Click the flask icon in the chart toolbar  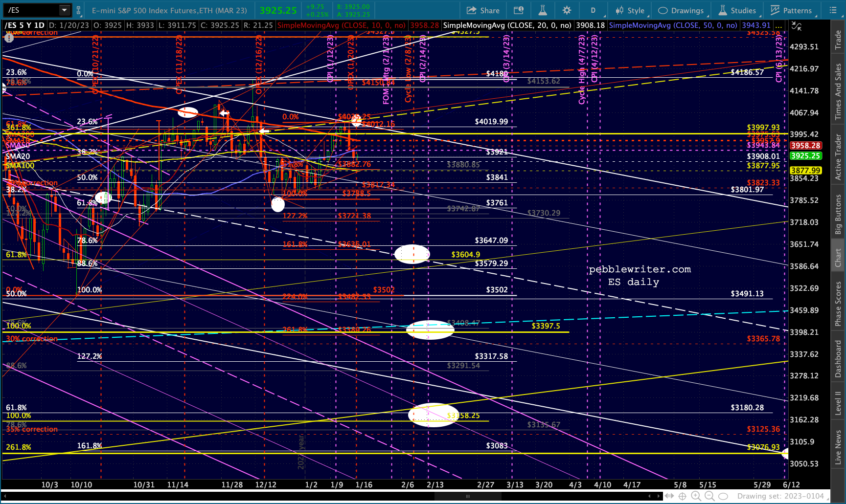(x=543, y=10)
